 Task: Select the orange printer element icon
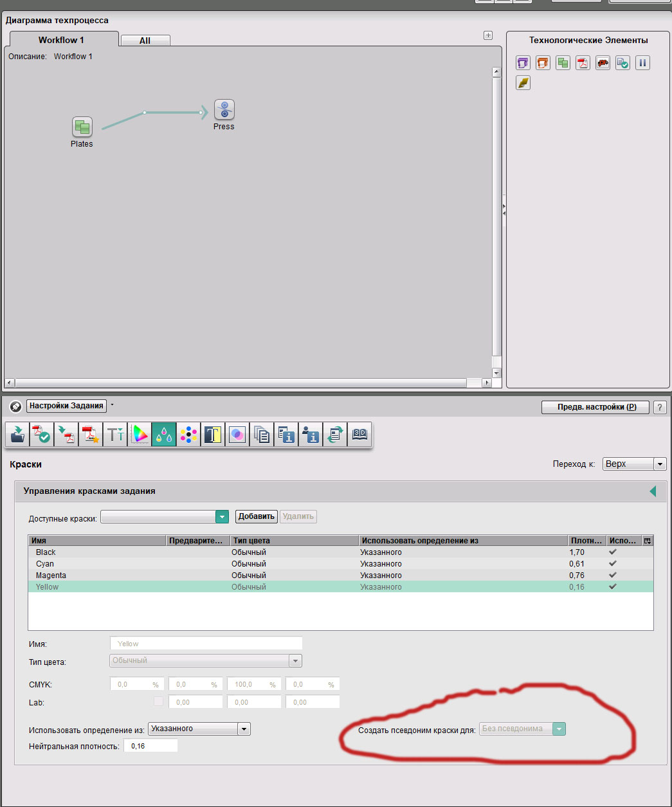(x=543, y=62)
